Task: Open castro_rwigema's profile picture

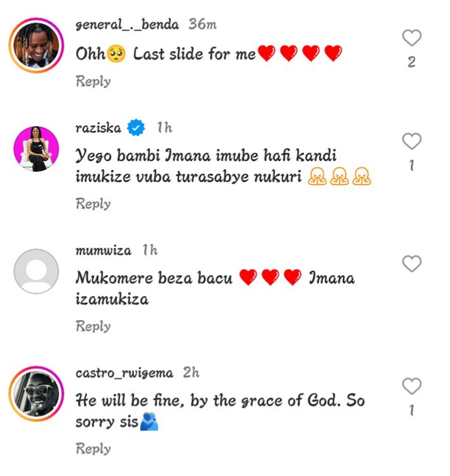Action: click(37, 393)
